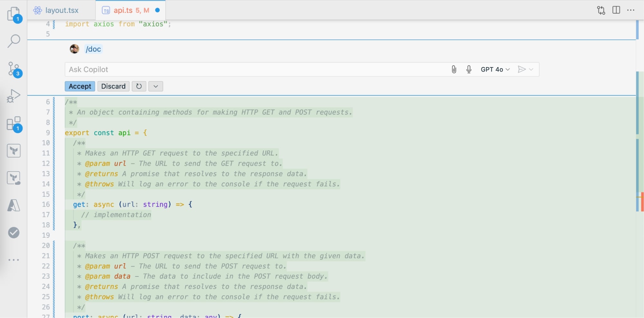Focus the Ask Copilot input field

click(x=255, y=69)
